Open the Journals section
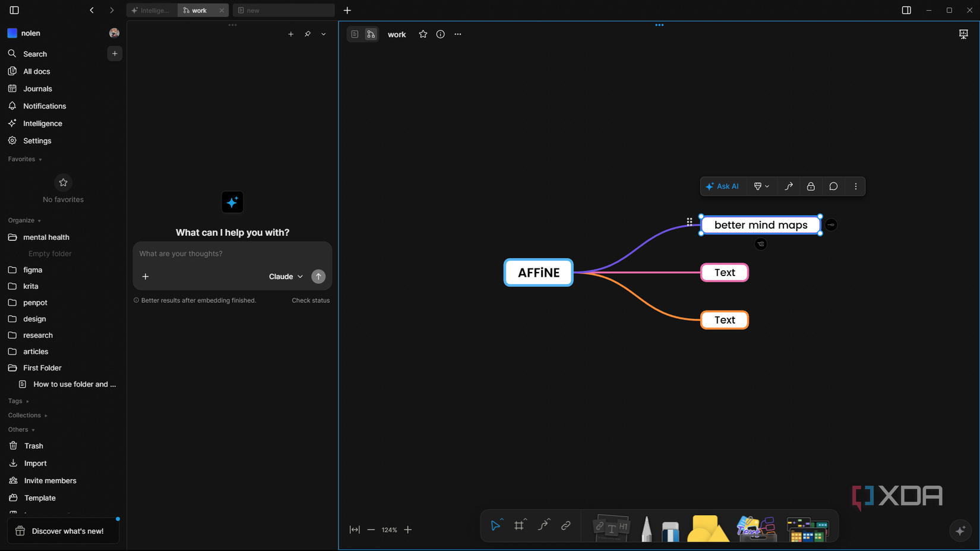This screenshot has height=551, width=980. click(x=37, y=88)
